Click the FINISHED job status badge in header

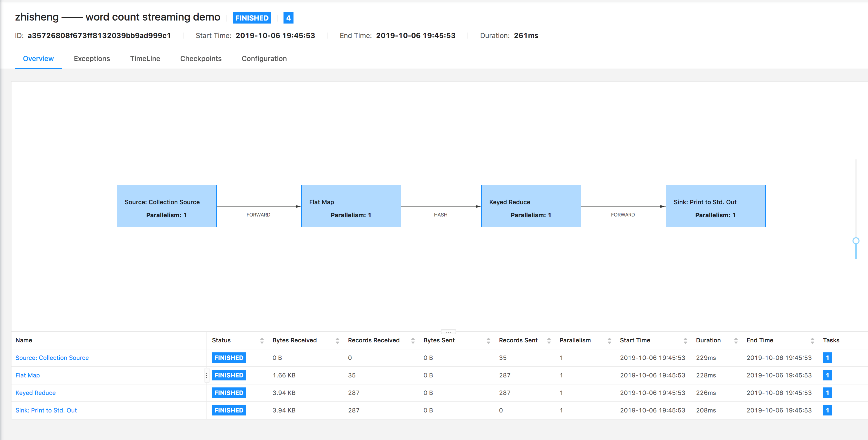(252, 18)
